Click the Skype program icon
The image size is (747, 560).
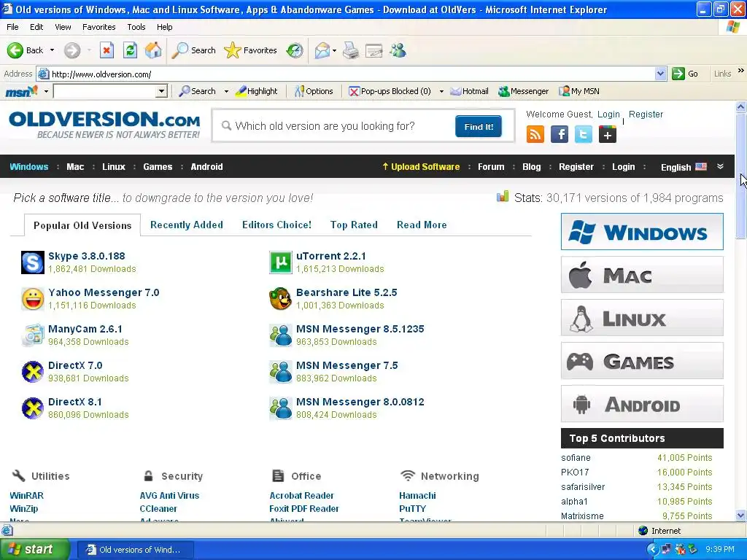pyautogui.click(x=33, y=262)
